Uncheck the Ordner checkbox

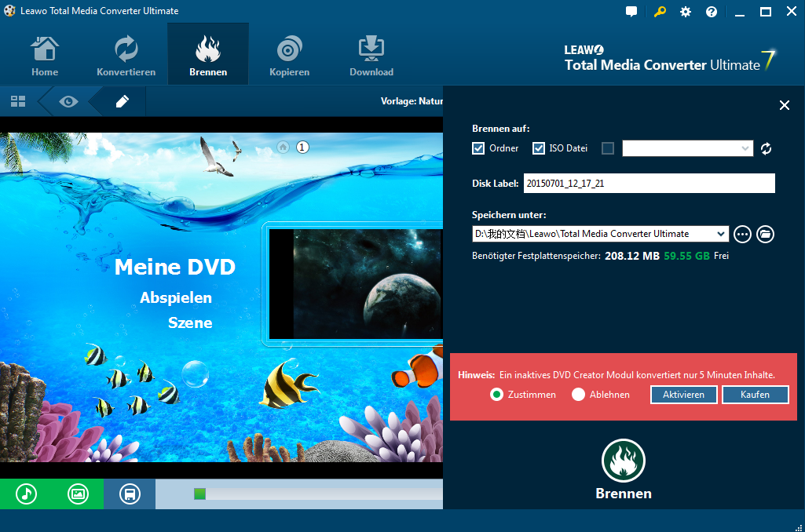pos(478,148)
